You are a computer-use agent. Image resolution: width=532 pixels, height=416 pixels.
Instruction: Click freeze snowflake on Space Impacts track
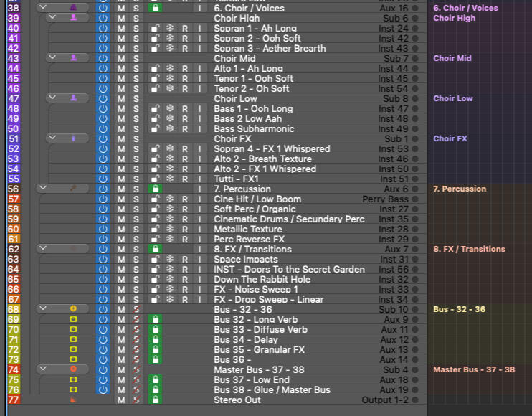click(170, 259)
